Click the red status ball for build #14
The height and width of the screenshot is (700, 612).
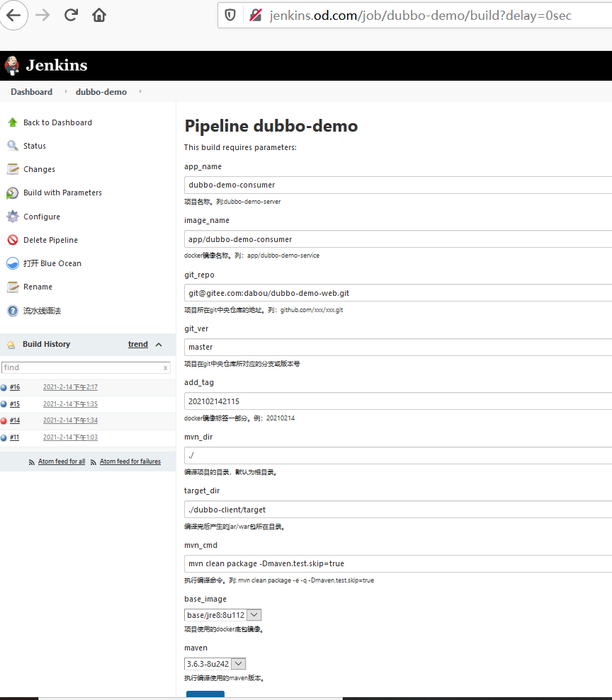click(4, 420)
